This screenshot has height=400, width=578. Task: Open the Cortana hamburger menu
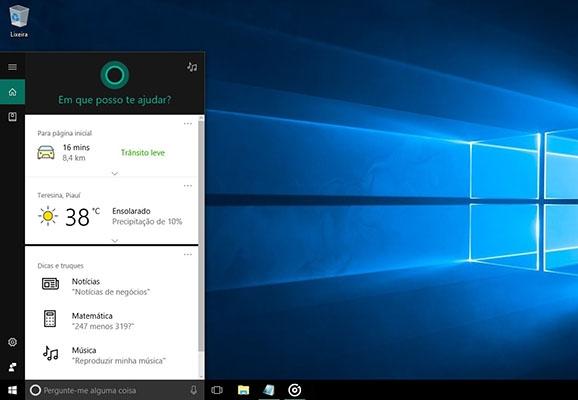tap(12, 67)
